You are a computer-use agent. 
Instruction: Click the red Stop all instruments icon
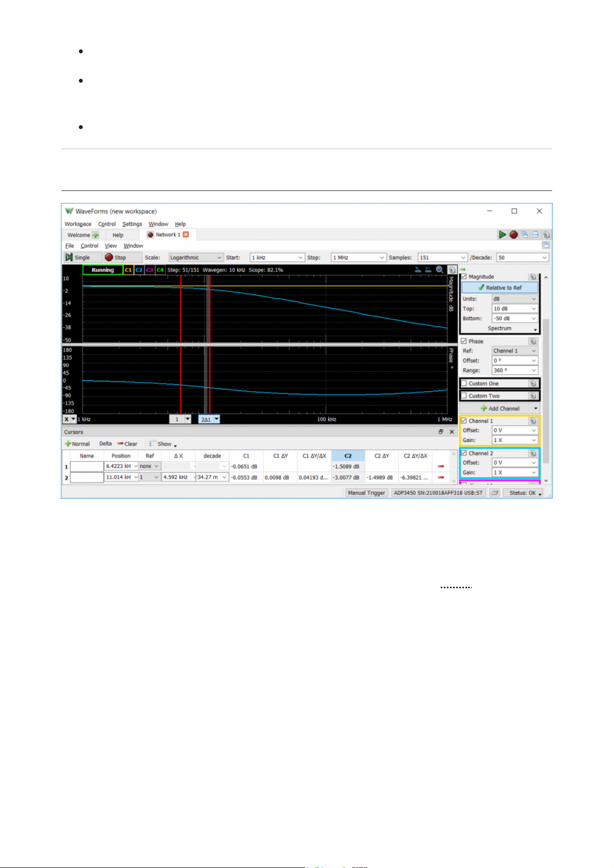pyautogui.click(x=513, y=234)
